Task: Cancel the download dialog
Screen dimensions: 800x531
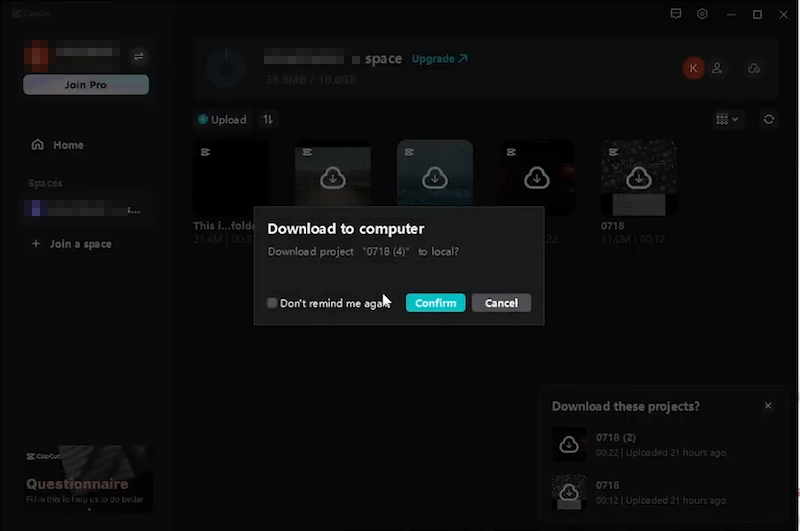Action: click(x=501, y=303)
